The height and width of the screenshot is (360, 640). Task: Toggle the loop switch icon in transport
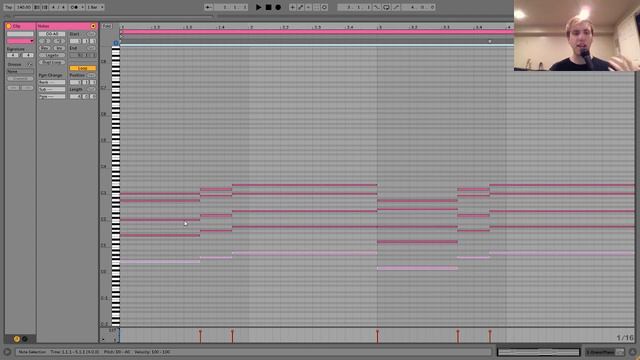click(386, 7)
